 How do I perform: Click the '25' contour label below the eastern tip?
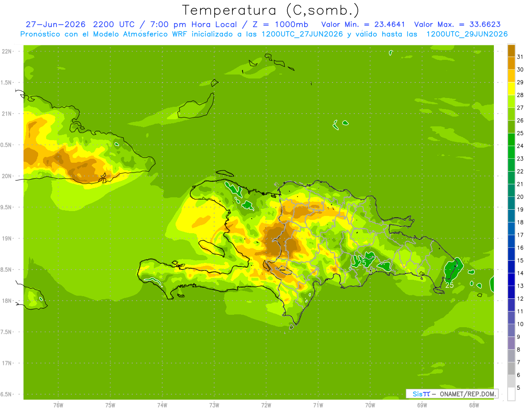tap(449, 285)
